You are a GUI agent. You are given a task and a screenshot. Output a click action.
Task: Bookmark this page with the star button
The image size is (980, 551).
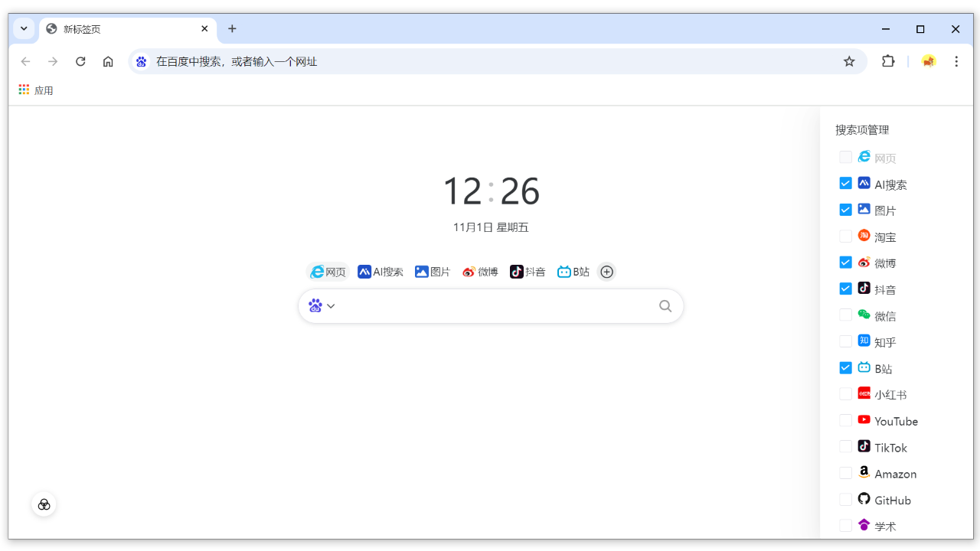(x=849, y=61)
